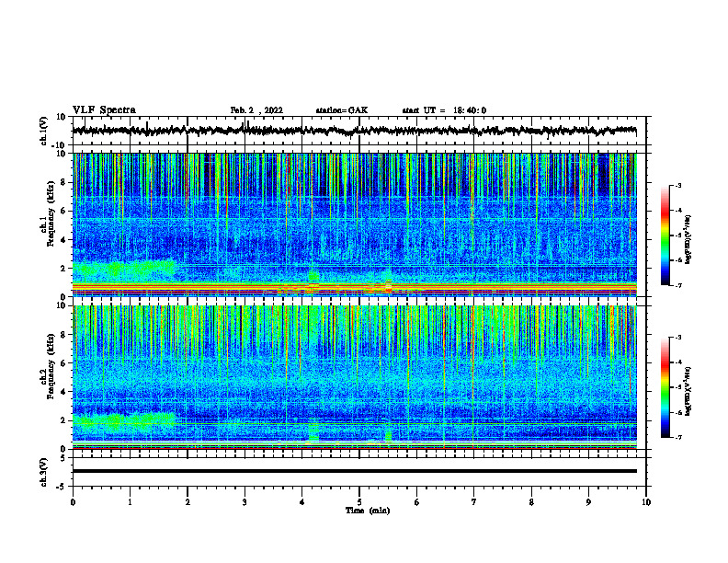Click the ch.1 frequency axis "8" tick label
Screen dimensions: 728x563
coord(63,182)
